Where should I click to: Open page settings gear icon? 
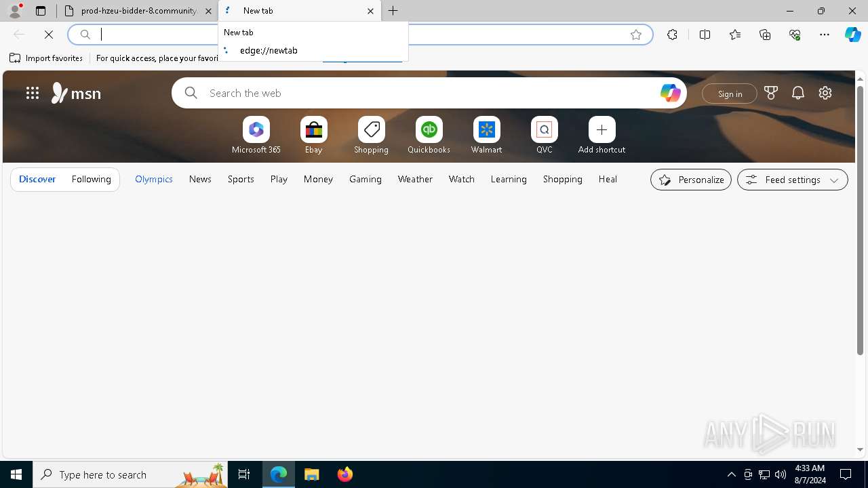(x=825, y=93)
